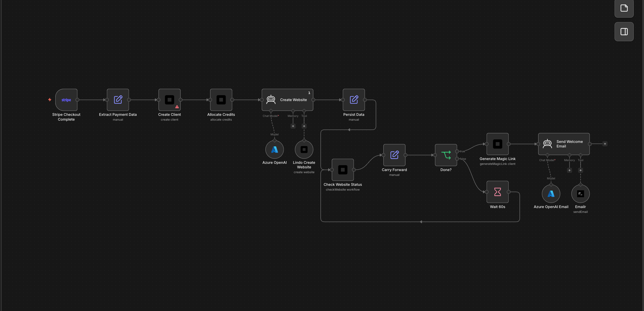Select the Done? if-condition node
Image resolution: width=644 pixels, height=311 pixels.
pyautogui.click(x=446, y=155)
